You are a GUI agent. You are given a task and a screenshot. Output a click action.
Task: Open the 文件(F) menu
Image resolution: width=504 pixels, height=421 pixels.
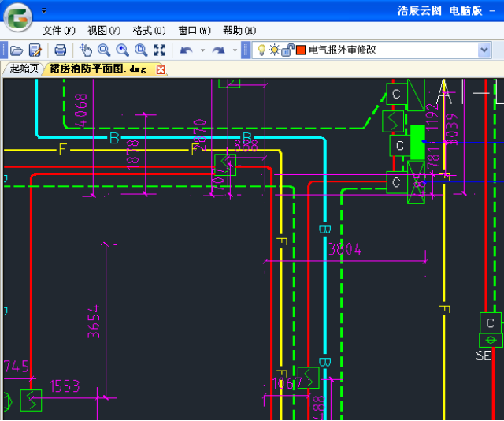(x=58, y=30)
